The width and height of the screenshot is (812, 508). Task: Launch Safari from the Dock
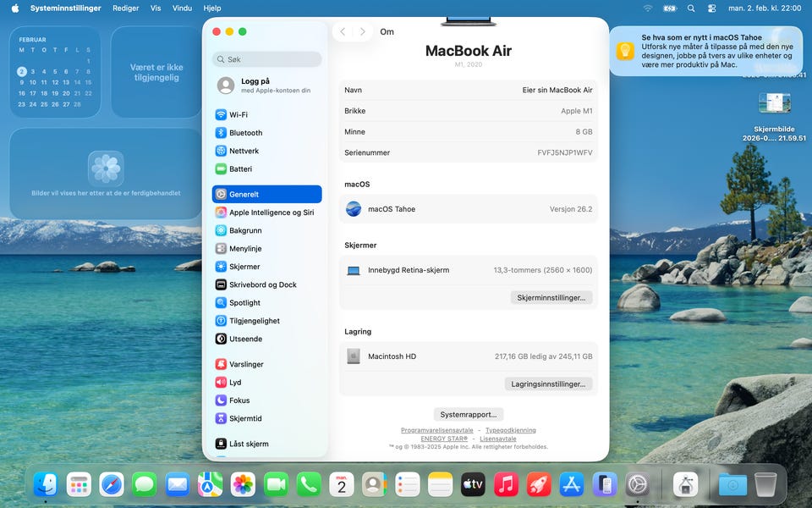click(x=112, y=484)
